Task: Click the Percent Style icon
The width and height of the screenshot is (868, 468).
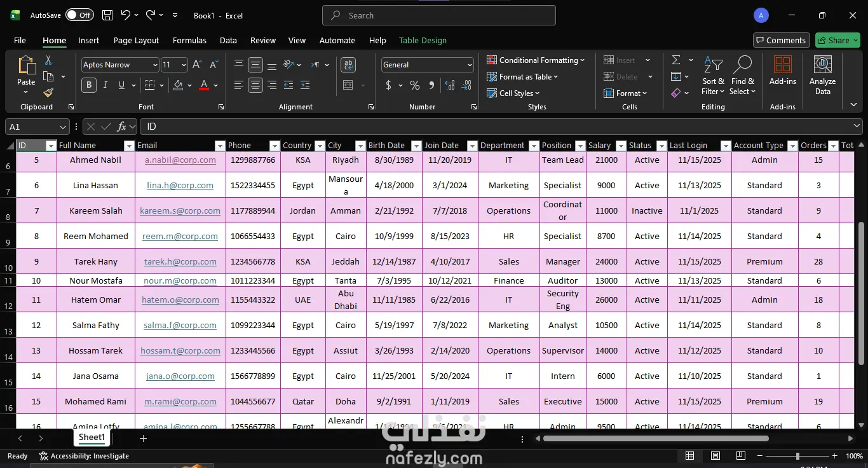Action: [x=415, y=85]
